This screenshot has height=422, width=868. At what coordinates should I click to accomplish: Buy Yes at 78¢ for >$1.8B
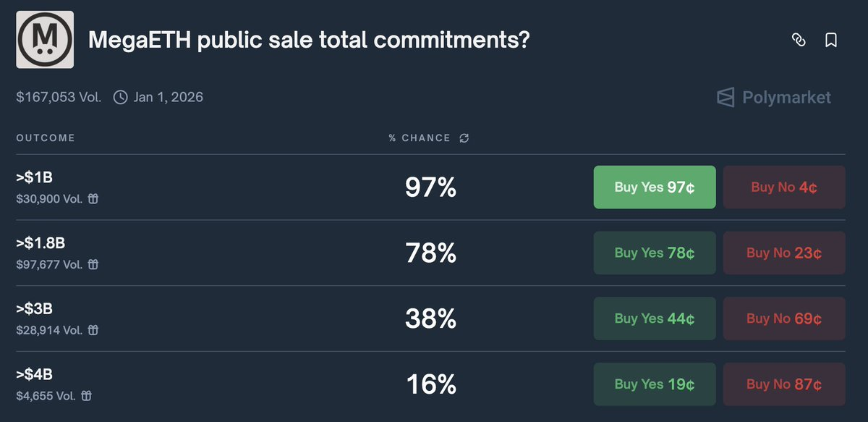point(654,253)
